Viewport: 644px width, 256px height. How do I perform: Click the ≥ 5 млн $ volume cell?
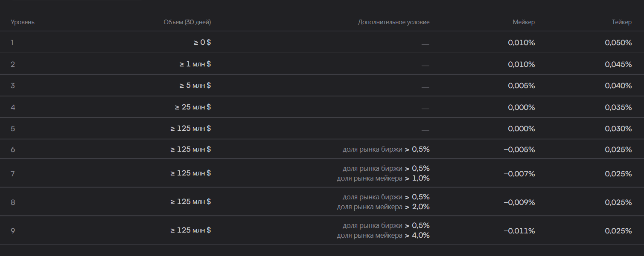click(195, 86)
